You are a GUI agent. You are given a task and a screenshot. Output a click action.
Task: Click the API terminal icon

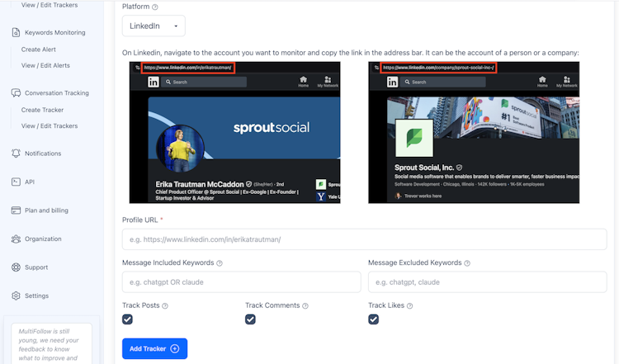(x=16, y=182)
